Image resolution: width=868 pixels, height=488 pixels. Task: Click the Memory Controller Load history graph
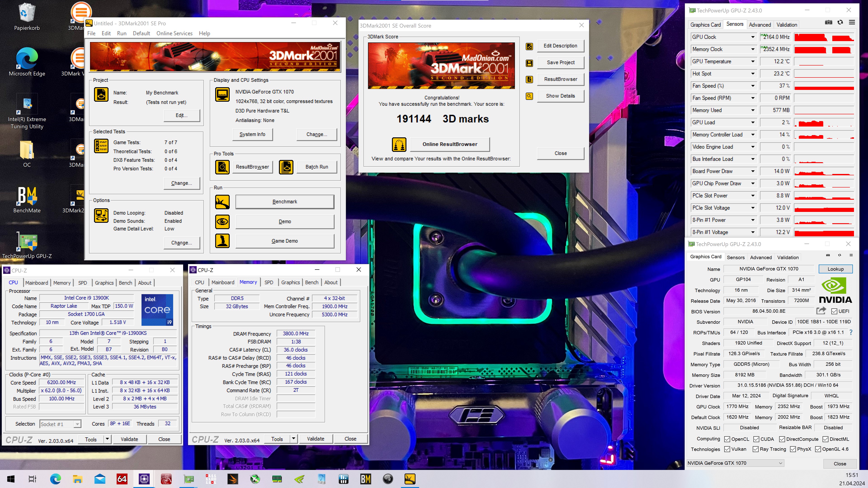click(824, 135)
